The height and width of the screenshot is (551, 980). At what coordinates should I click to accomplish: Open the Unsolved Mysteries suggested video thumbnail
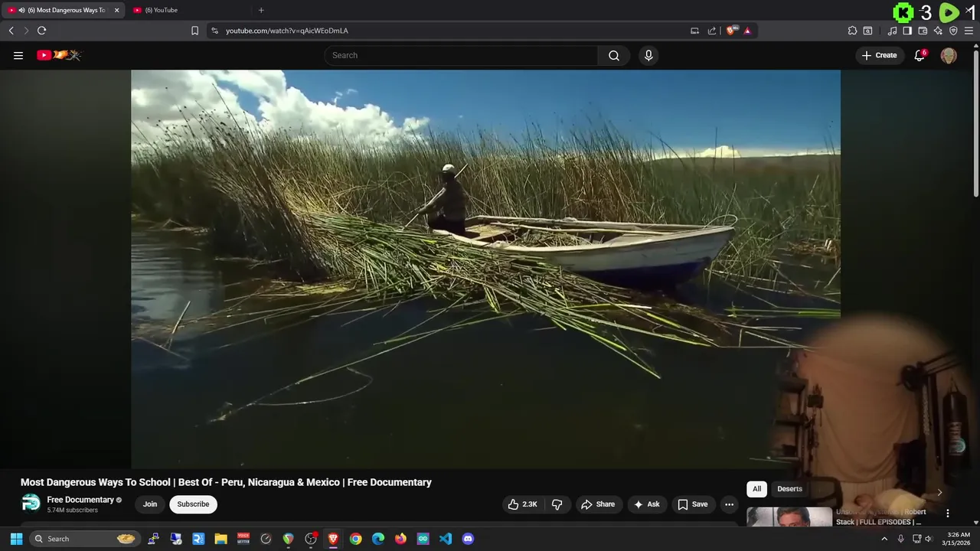[789, 517]
